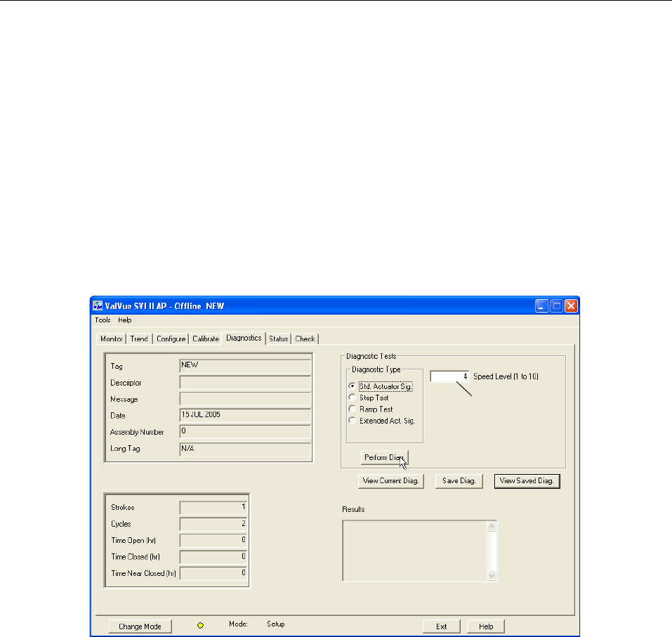672x637 pixels.
Task: Click the bottom Help button
Action: click(x=486, y=626)
